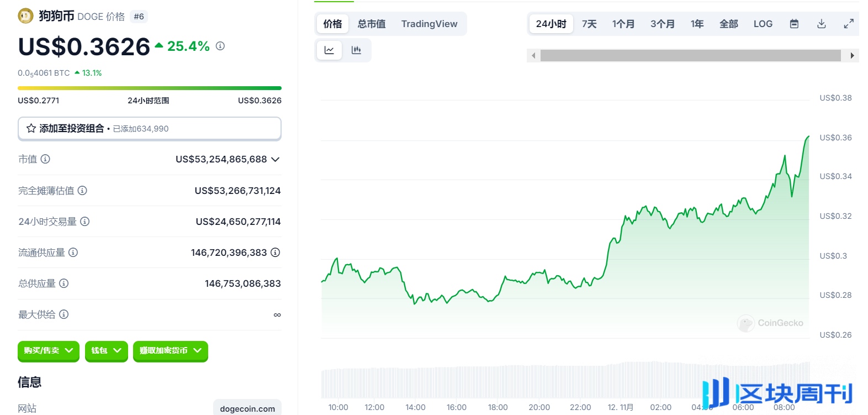Screen dimensions: 868x415
Task: Select the 24小时 time range
Action: 551,24
